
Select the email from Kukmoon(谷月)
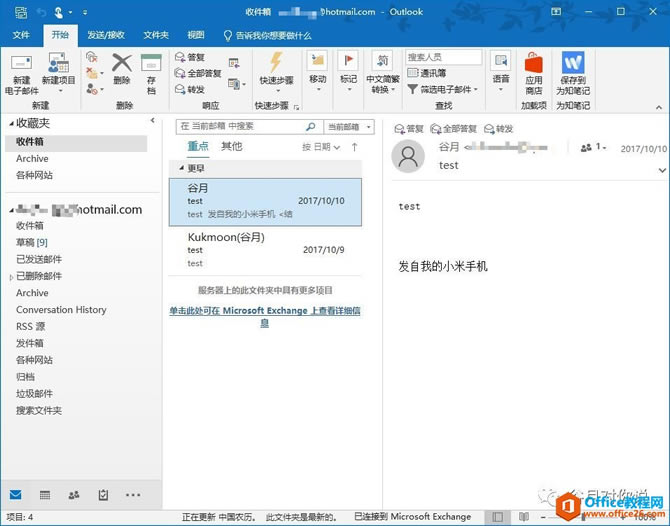coord(265,250)
